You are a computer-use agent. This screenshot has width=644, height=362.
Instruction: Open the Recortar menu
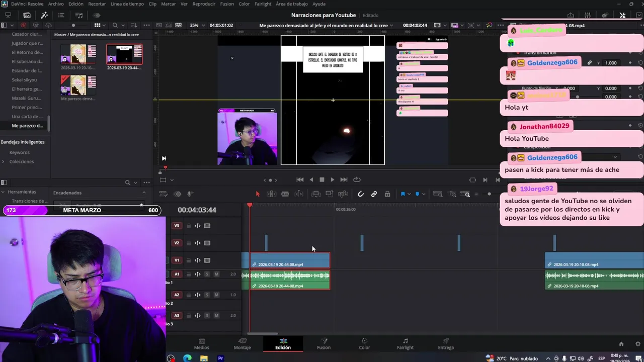point(97,4)
